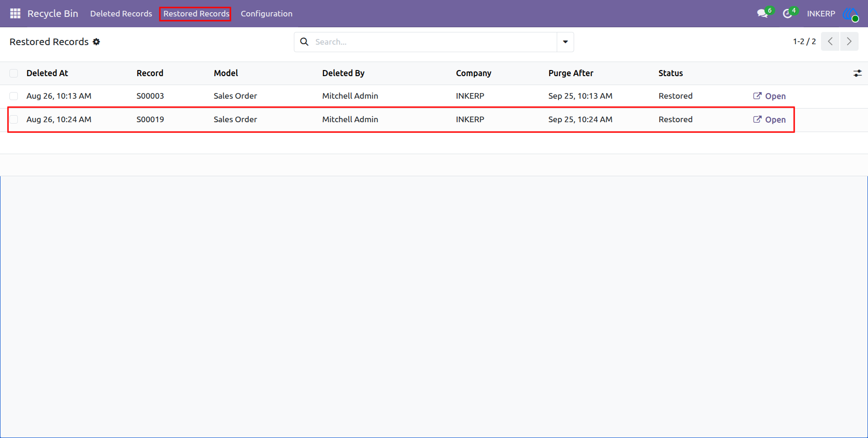Viewport: 868px width, 438px height.
Task: Go to the previous page arrow
Action: click(830, 41)
